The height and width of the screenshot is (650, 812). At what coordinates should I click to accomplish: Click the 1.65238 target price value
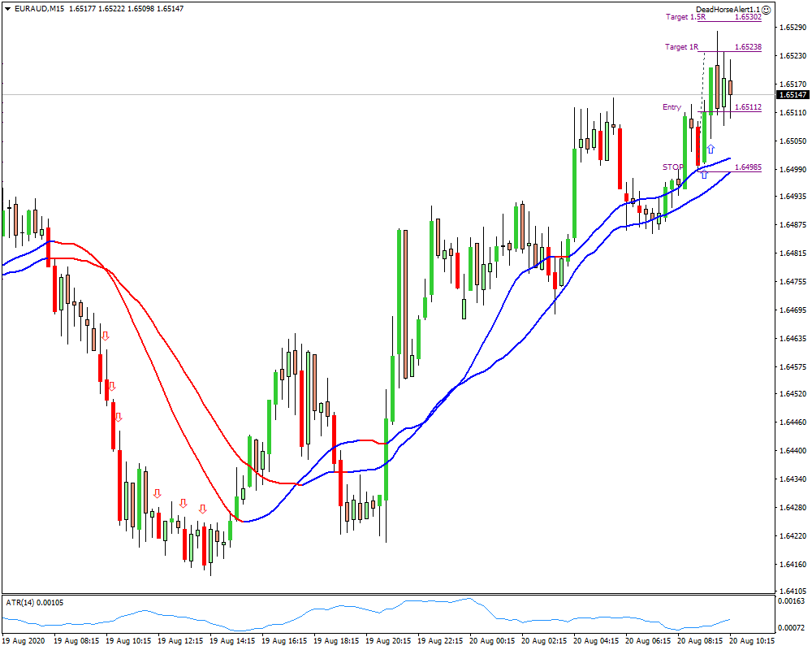749,47
